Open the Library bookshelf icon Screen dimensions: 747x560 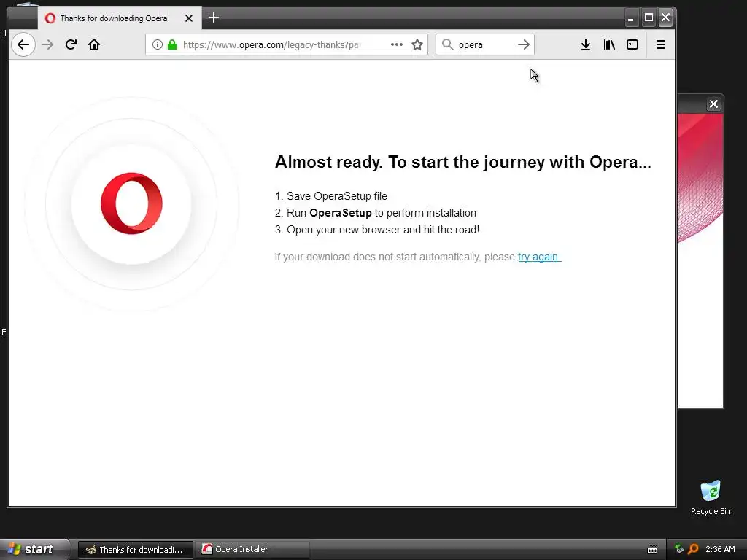609,44
